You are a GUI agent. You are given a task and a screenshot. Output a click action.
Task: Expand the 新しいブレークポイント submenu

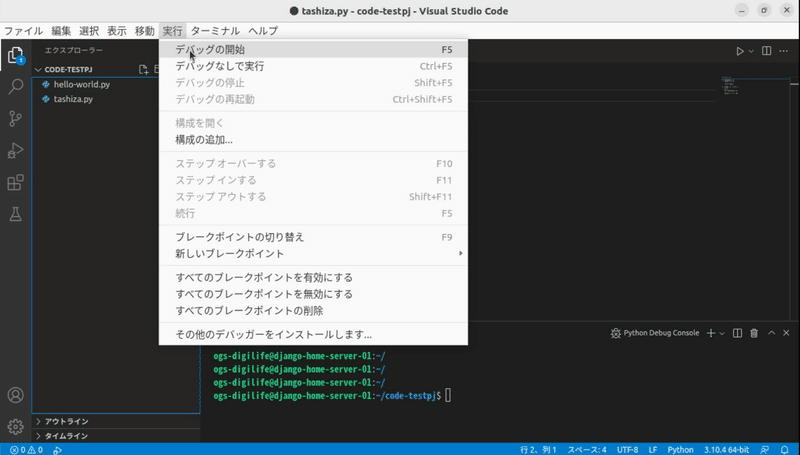tap(313, 254)
